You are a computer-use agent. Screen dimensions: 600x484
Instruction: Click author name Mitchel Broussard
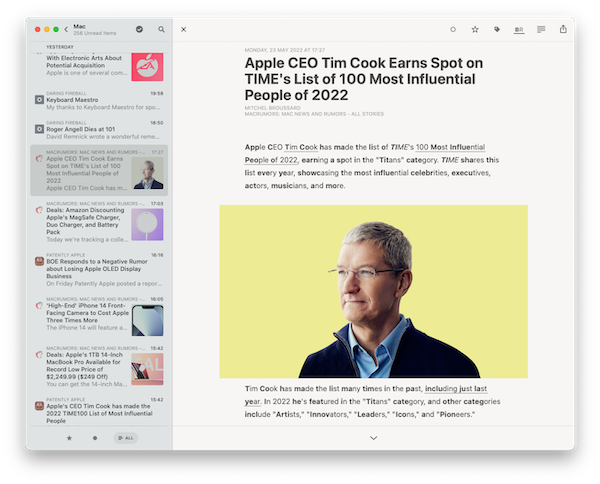point(272,108)
